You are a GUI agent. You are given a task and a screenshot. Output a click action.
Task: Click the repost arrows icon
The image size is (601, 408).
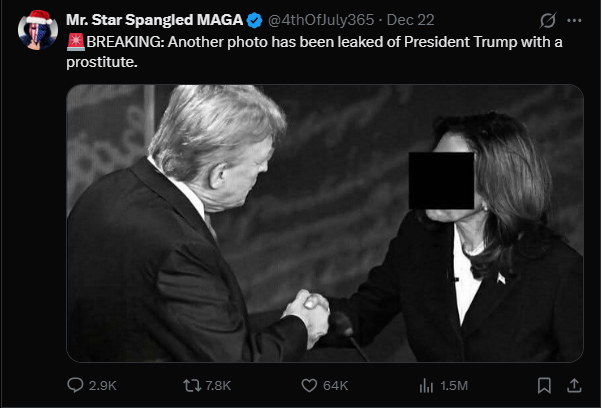pyautogui.click(x=193, y=385)
